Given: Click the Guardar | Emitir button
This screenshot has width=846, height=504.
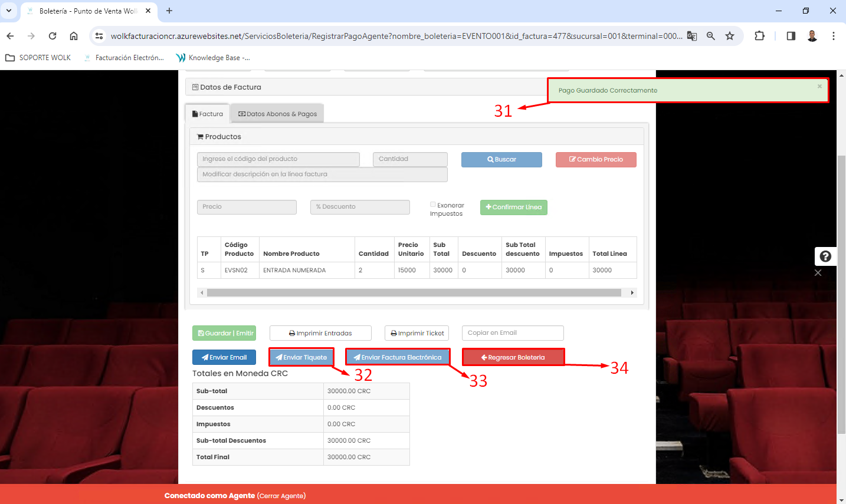Looking at the screenshot, I should (x=224, y=333).
